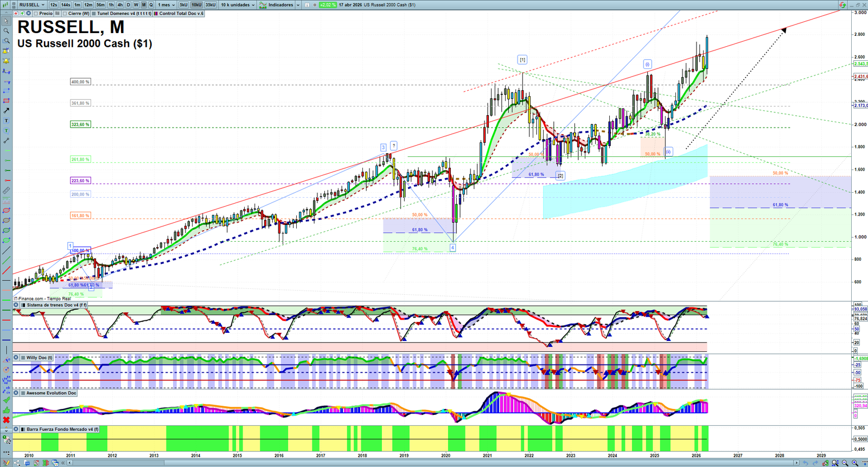The width and height of the screenshot is (868, 467).
Task: Click the red-green refresh icon at top right
Action: point(842,5)
